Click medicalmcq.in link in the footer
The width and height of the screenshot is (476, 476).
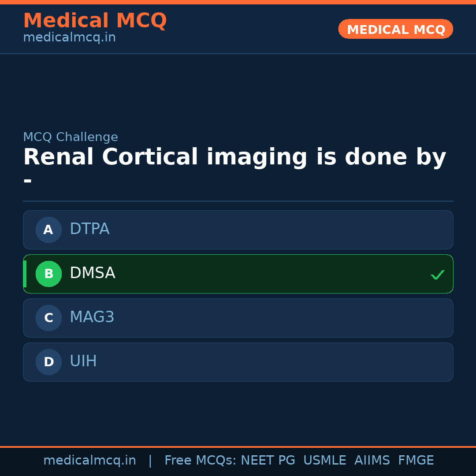coord(89,460)
